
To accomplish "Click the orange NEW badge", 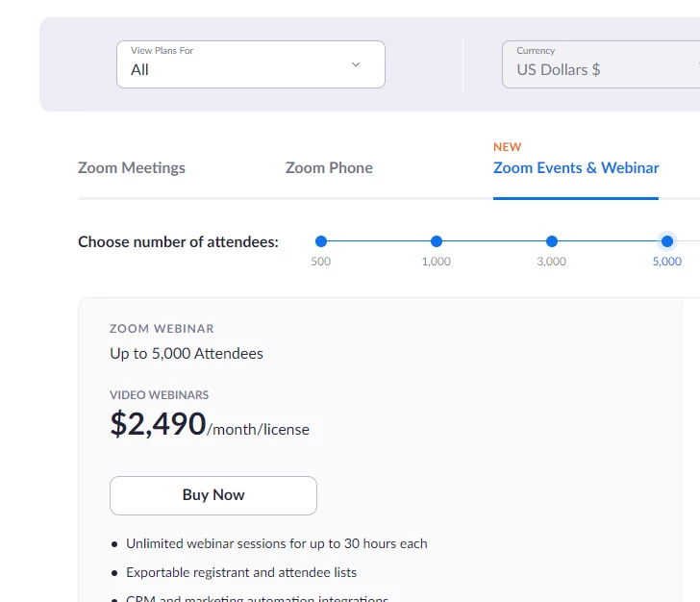I will pyautogui.click(x=508, y=147).
